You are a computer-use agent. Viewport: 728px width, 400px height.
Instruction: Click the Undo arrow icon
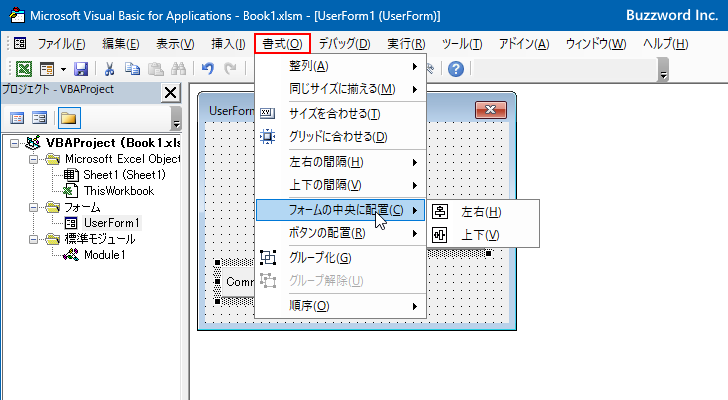click(x=208, y=69)
